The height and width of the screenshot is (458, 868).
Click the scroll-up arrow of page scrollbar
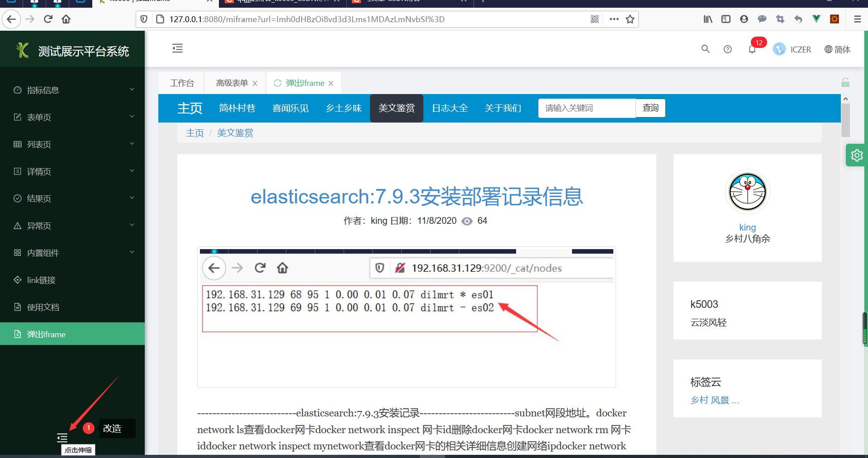click(x=845, y=99)
